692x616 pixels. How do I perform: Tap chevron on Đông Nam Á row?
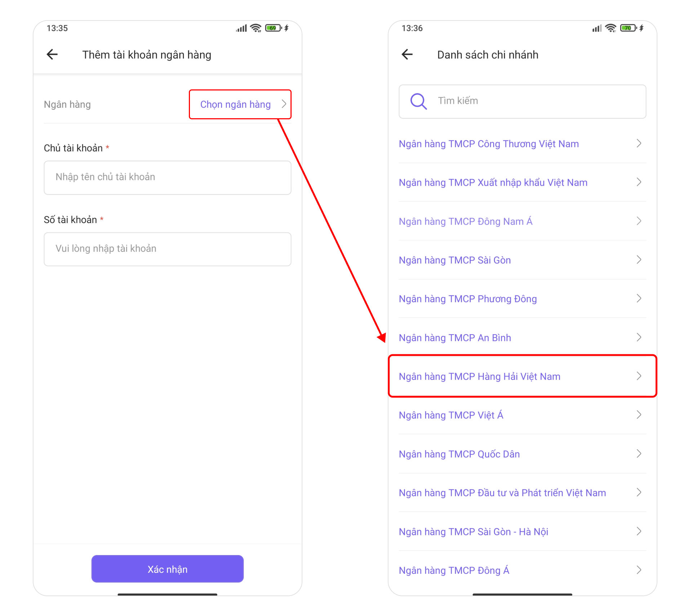(639, 221)
